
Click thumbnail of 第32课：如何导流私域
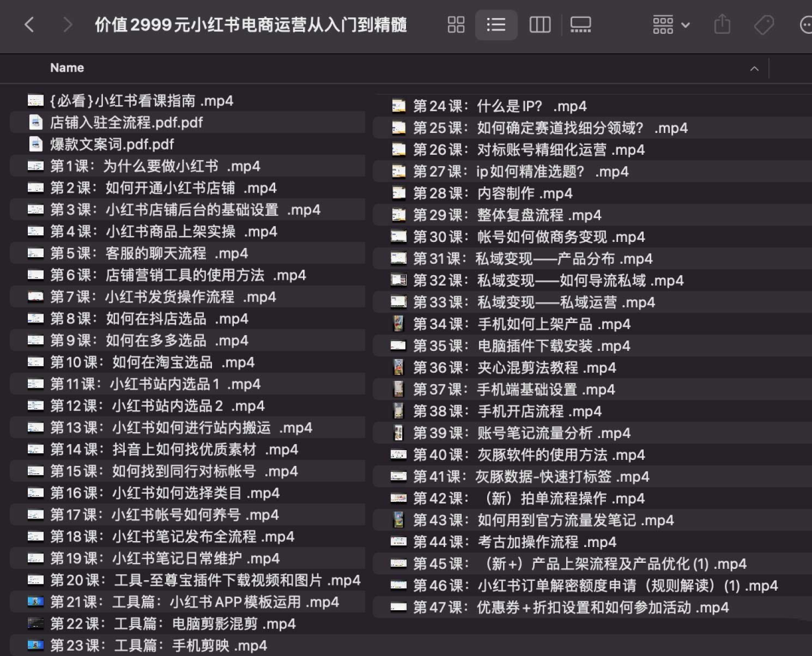398,280
